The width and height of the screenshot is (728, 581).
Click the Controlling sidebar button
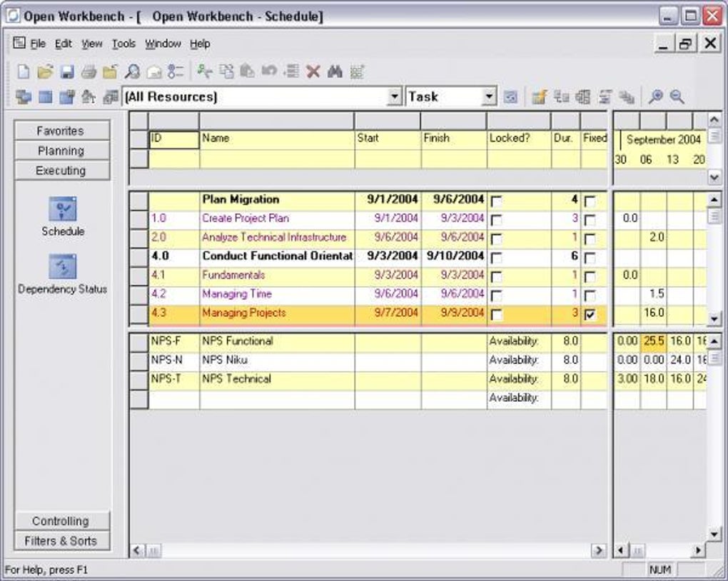pos(62,521)
